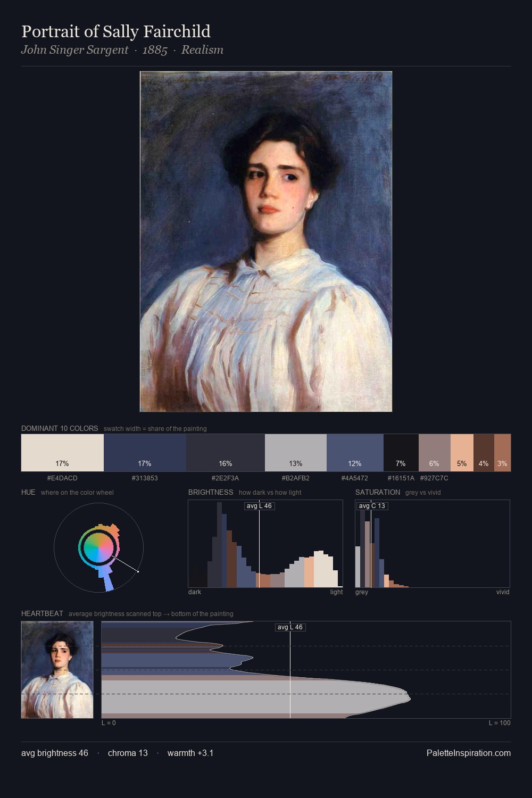The height and width of the screenshot is (798, 532).
Task: Click the 'dark' axis label
Action: pyautogui.click(x=195, y=592)
